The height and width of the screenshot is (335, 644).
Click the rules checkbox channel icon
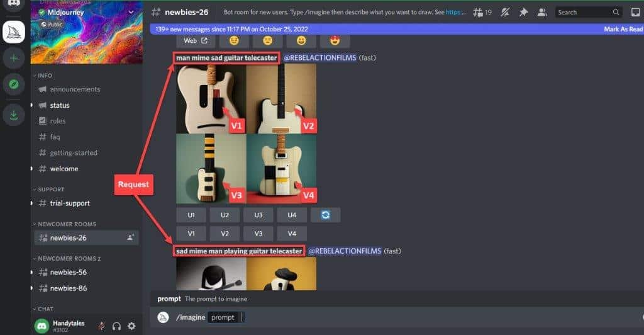click(42, 121)
